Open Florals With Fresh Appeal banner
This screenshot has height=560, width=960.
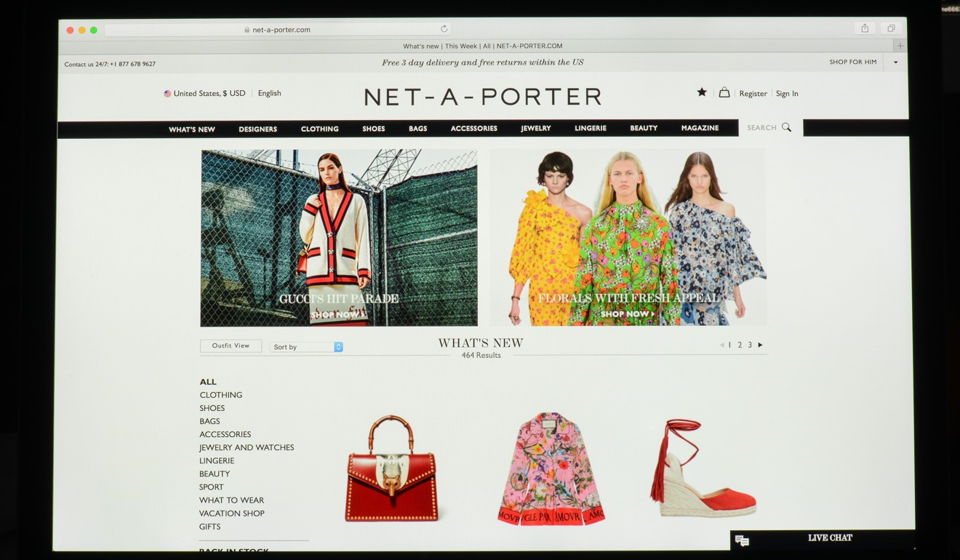click(628, 238)
